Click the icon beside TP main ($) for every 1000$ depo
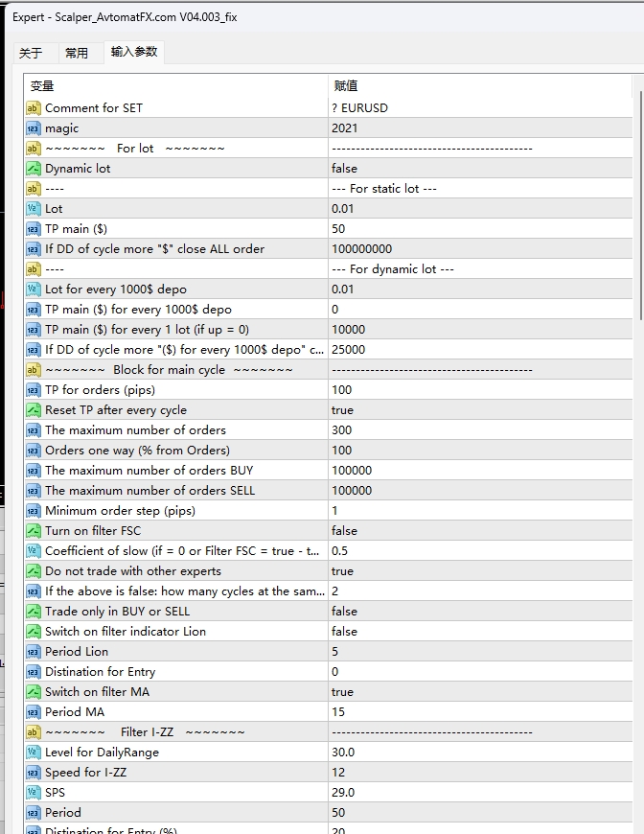This screenshot has height=834, width=644. pyautogui.click(x=33, y=310)
